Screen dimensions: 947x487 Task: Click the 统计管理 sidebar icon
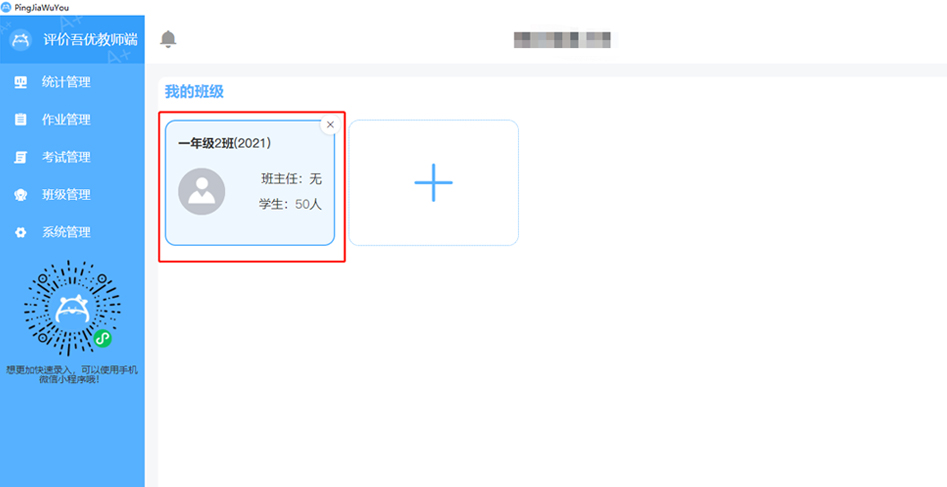(x=21, y=82)
